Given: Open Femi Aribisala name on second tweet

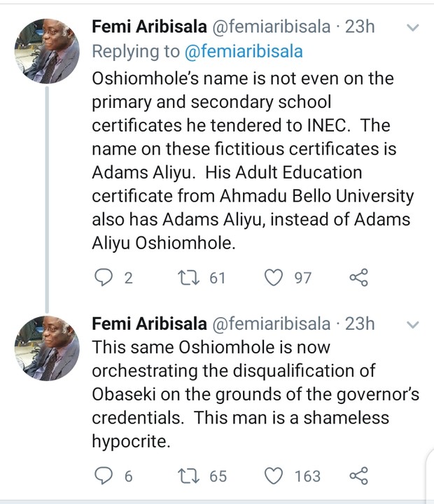Looking at the screenshot, I should point(149,324).
